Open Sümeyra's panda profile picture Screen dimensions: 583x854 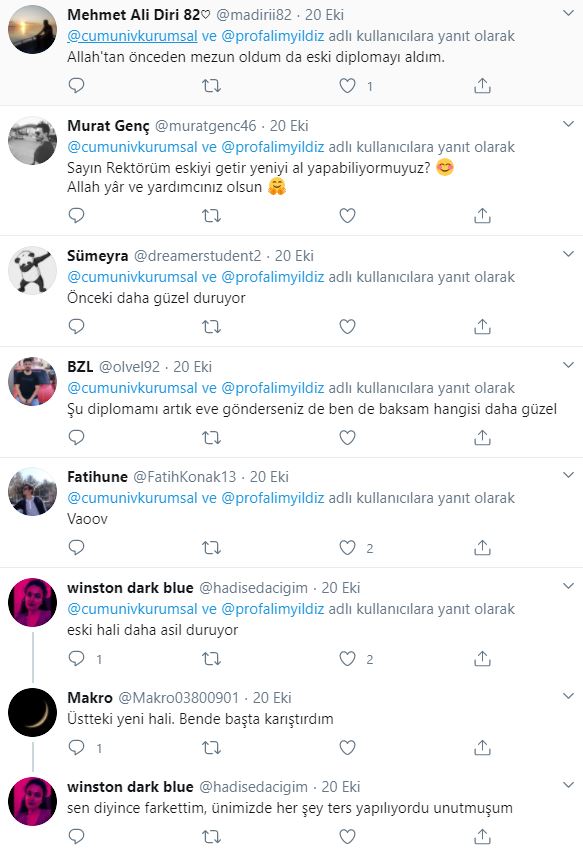coord(33,271)
